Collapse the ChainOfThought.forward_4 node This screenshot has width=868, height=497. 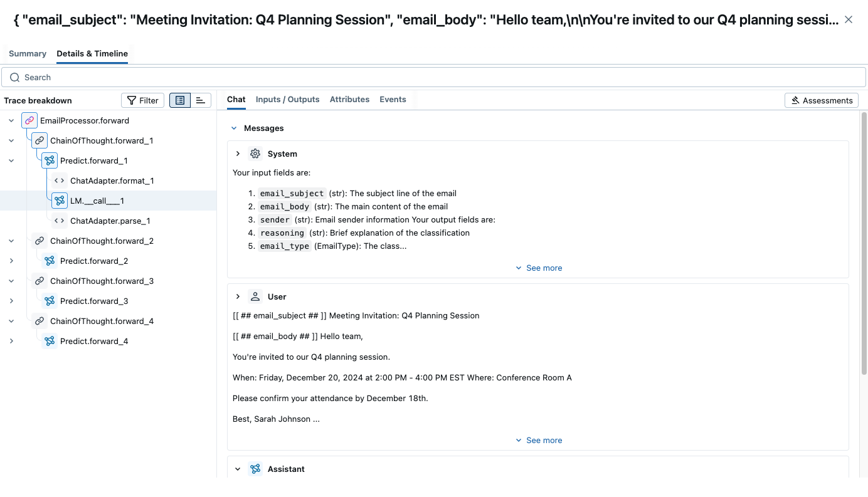click(x=11, y=320)
